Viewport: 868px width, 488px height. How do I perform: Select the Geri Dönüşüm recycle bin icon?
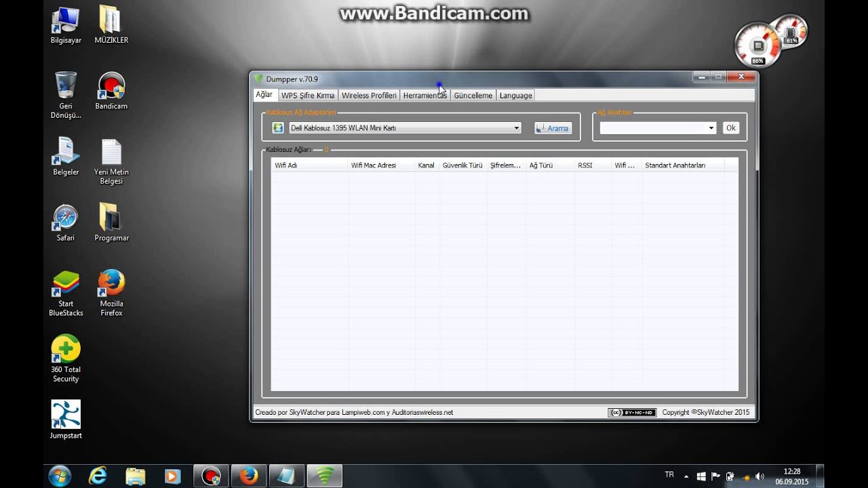pos(66,95)
